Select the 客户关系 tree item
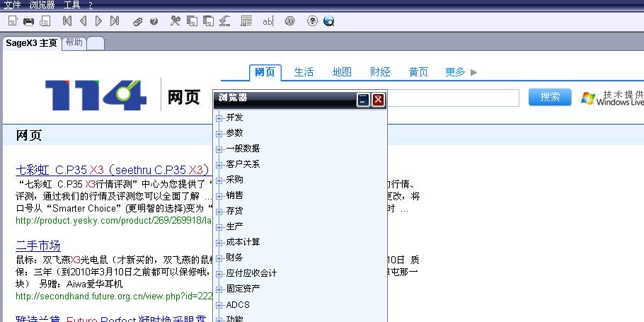This screenshot has width=644, height=322. coord(243,164)
